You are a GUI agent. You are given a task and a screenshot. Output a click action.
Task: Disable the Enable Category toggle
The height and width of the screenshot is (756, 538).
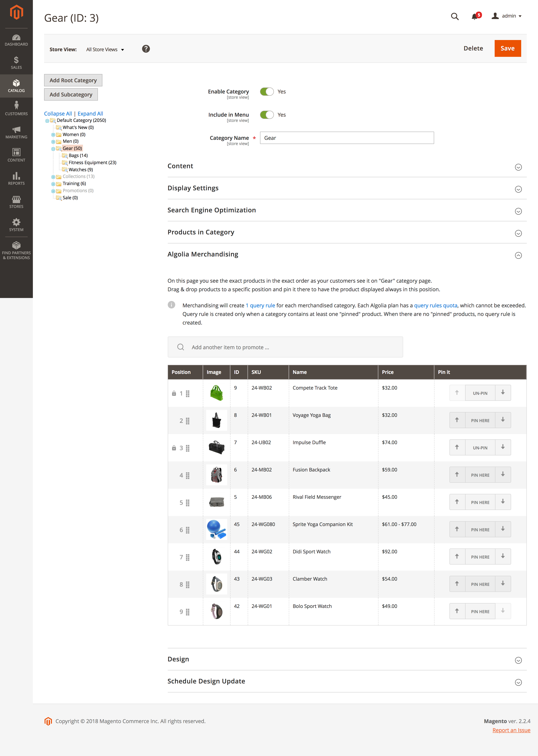pyautogui.click(x=267, y=92)
